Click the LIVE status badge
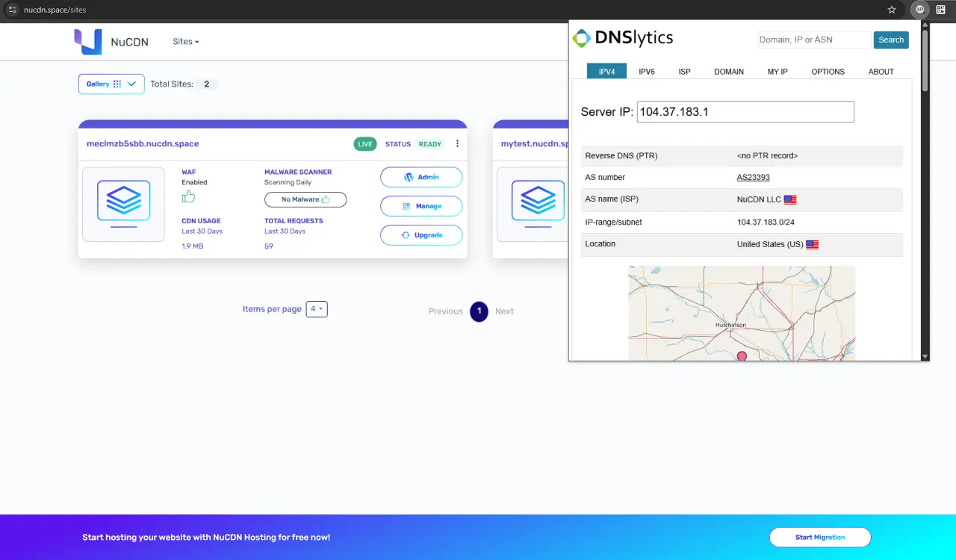 (x=365, y=144)
